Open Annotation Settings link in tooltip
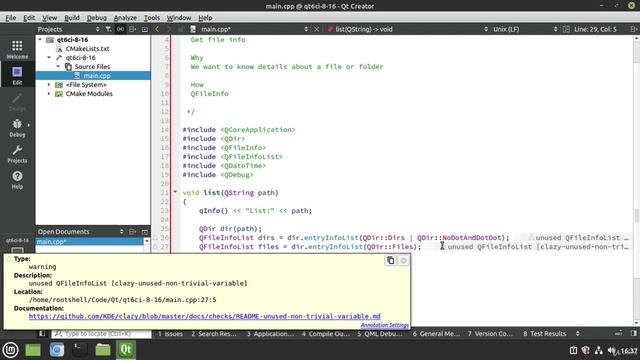Viewport: 640px width, 360px height. (384, 325)
